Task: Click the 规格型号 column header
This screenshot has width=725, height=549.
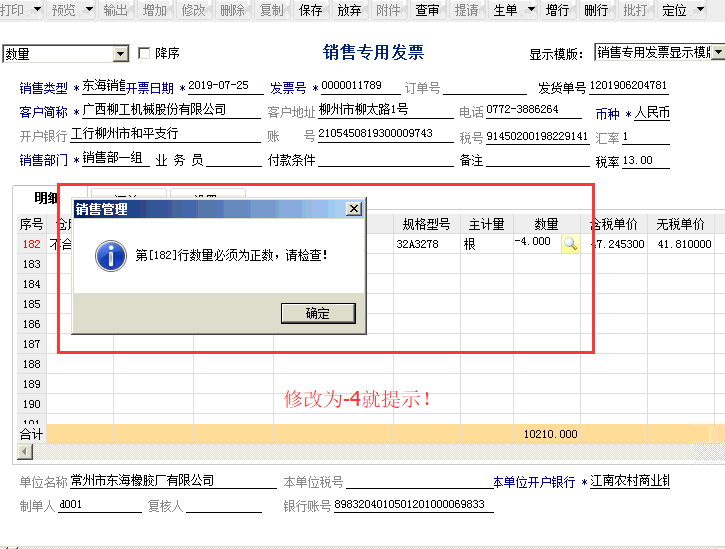Action: point(426,224)
